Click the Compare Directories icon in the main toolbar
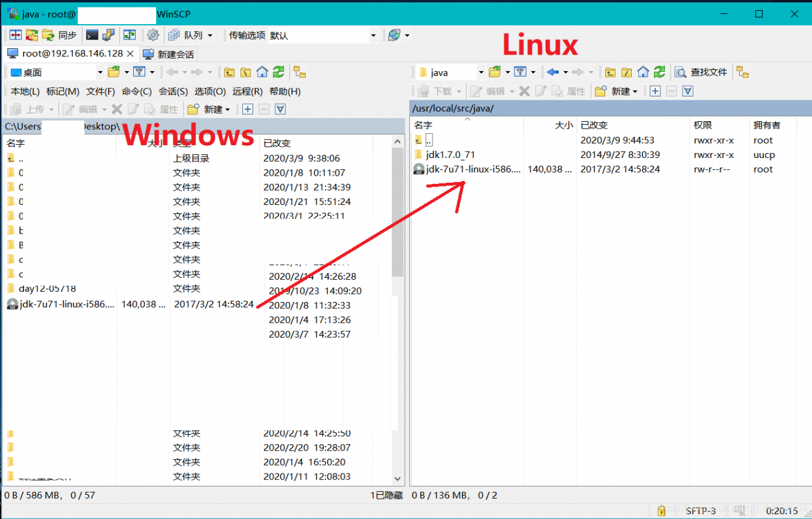Viewport: 812px width, 519px height. click(x=15, y=36)
